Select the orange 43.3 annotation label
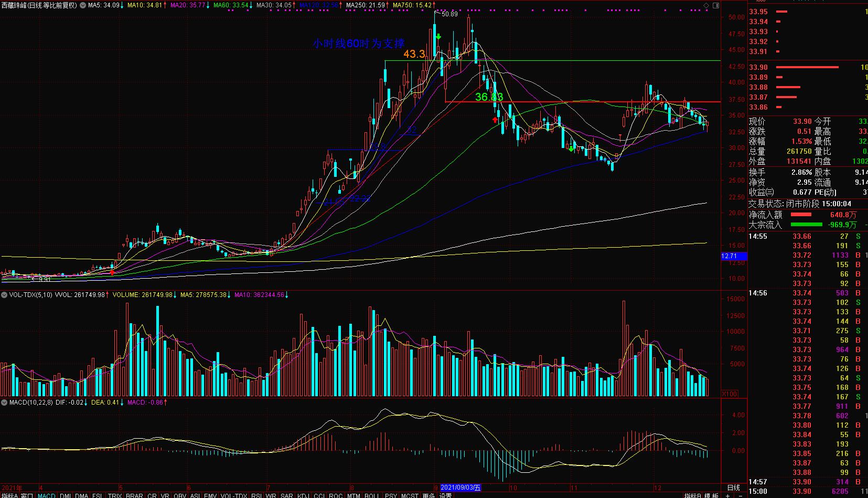This screenshot has height=498, width=868. click(x=414, y=54)
